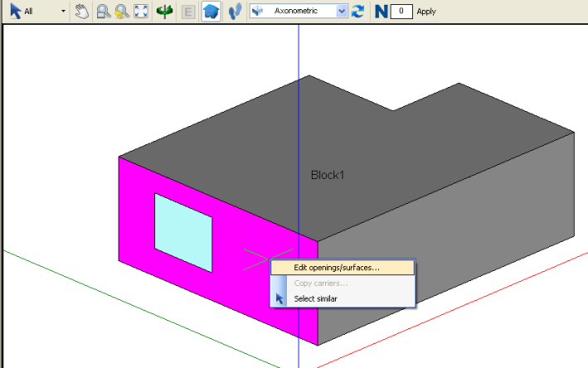
Task: Click the 'Block1' label on the roof
Action: click(328, 175)
